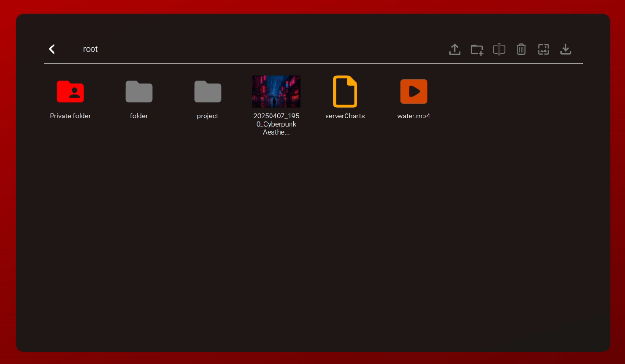
Task: Click the water.mp4 file name text
Action: tap(414, 116)
